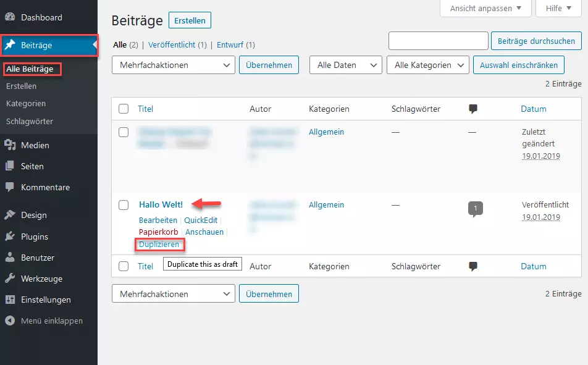Click Bearbeiten under Hallo Welt!
588x365 pixels.
158,220
